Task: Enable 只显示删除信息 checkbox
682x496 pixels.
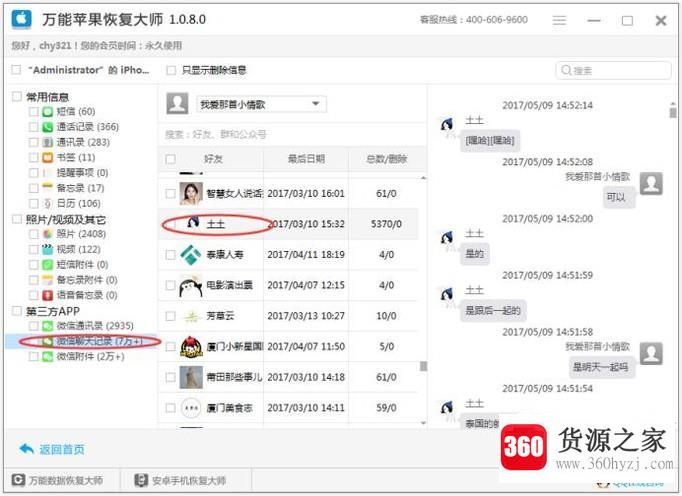Action: (171, 70)
